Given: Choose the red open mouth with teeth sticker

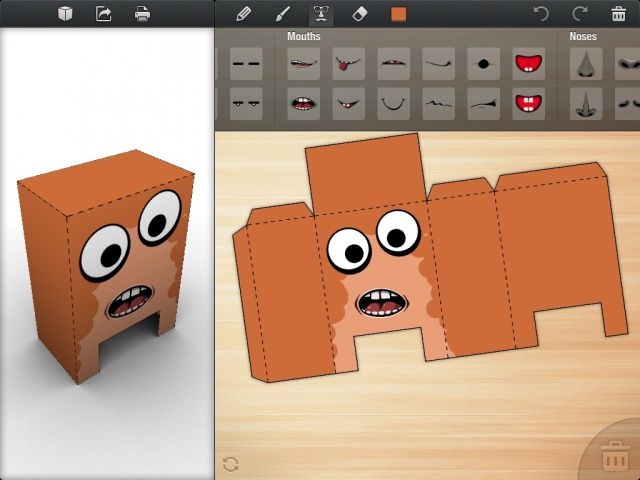Looking at the screenshot, I should point(527,64).
